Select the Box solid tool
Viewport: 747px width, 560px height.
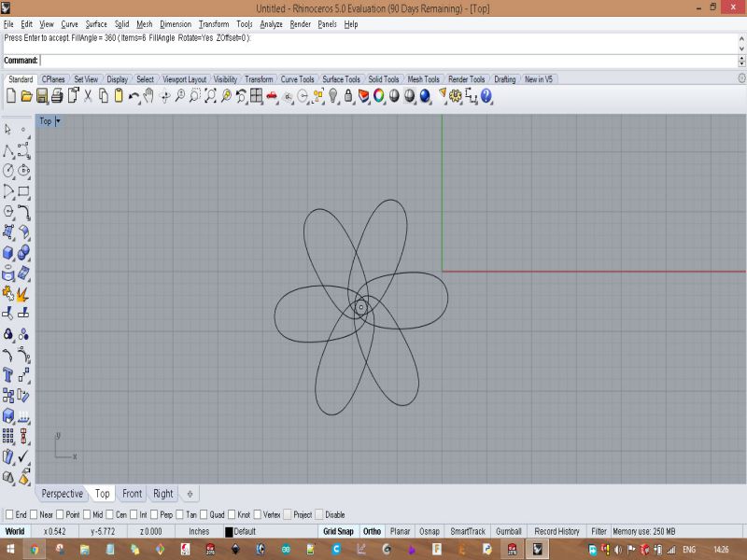pyautogui.click(x=8, y=252)
